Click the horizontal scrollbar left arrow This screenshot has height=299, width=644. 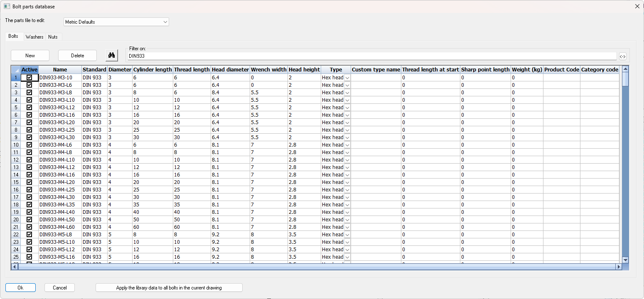click(15, 267)
